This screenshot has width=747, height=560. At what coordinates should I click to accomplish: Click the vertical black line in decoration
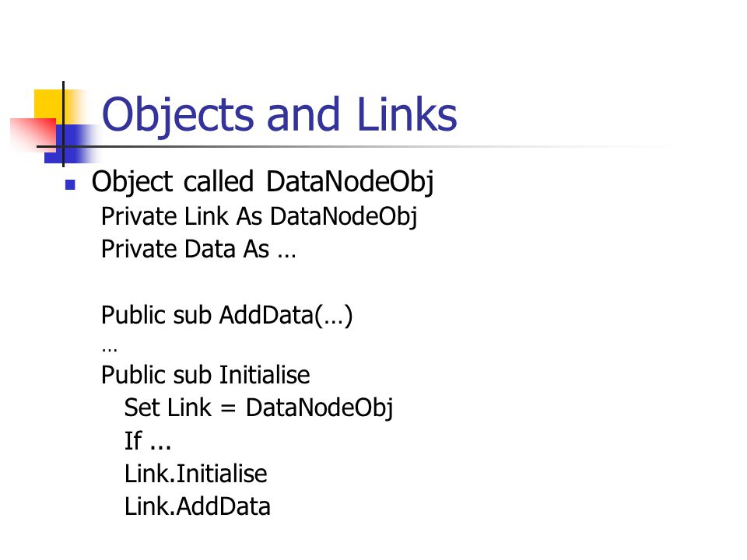(63, 124)
